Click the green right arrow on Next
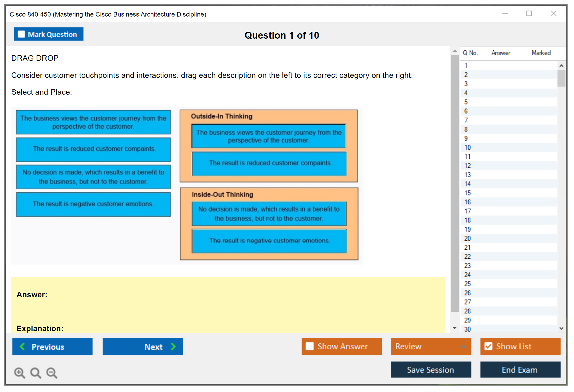 tap(173, 346)
